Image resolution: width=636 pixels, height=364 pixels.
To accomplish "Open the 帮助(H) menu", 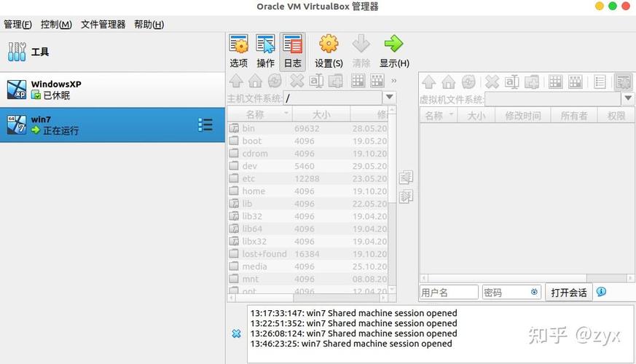I will click(149, 24).
